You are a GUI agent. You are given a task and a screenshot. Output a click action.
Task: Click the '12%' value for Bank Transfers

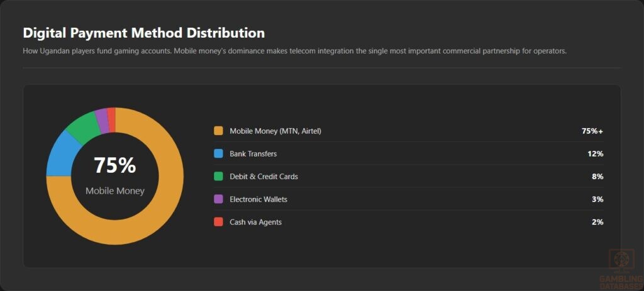coord(595,154)
